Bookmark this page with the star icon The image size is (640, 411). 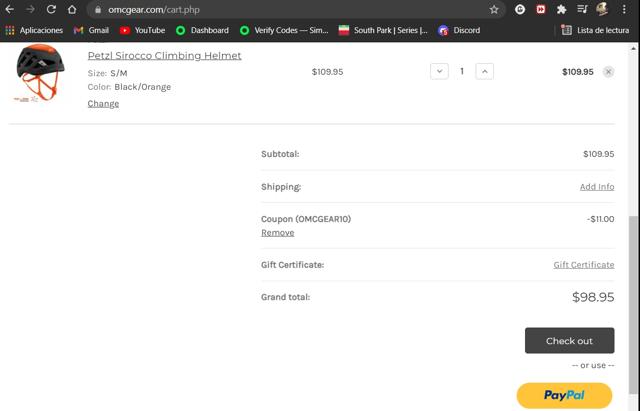tap(494, 9)
